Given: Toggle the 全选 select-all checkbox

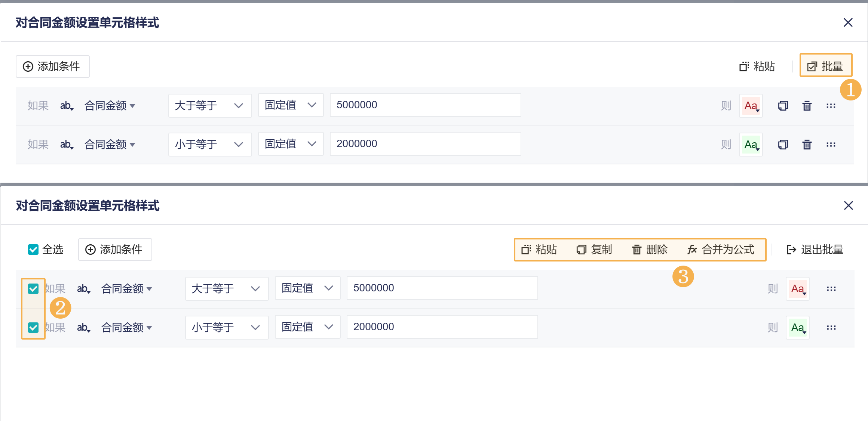Looking at the screenshot, I should [x=33, y=249].
